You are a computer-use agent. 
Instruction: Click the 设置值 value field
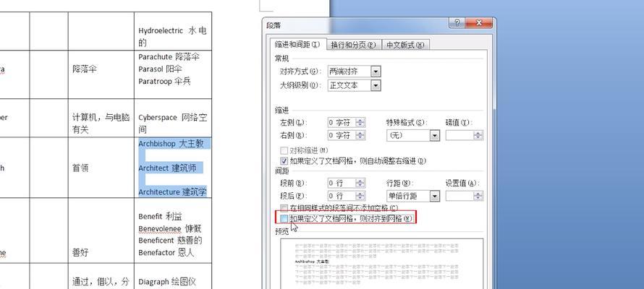pos(459,196)
